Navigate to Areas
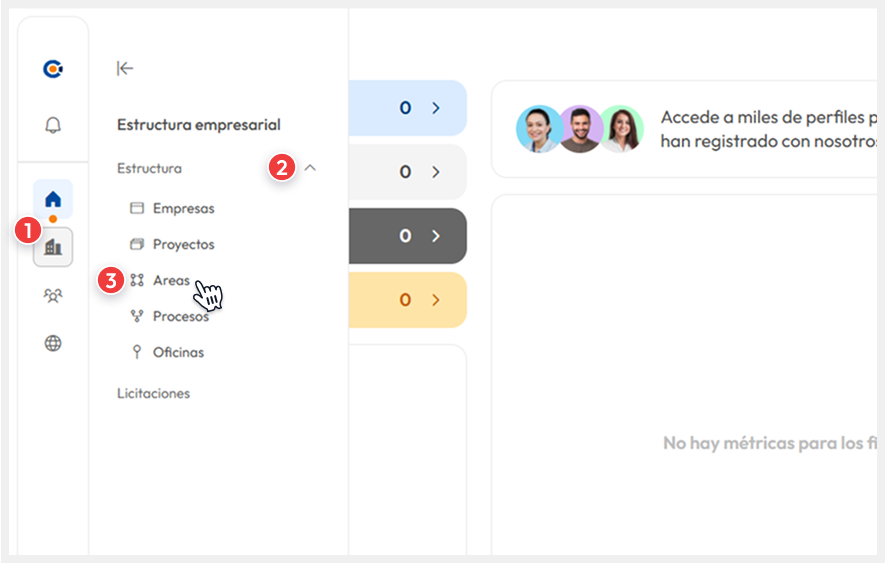Image resolution: width=885 pixels, height=563 pixels. pos(171,281)
